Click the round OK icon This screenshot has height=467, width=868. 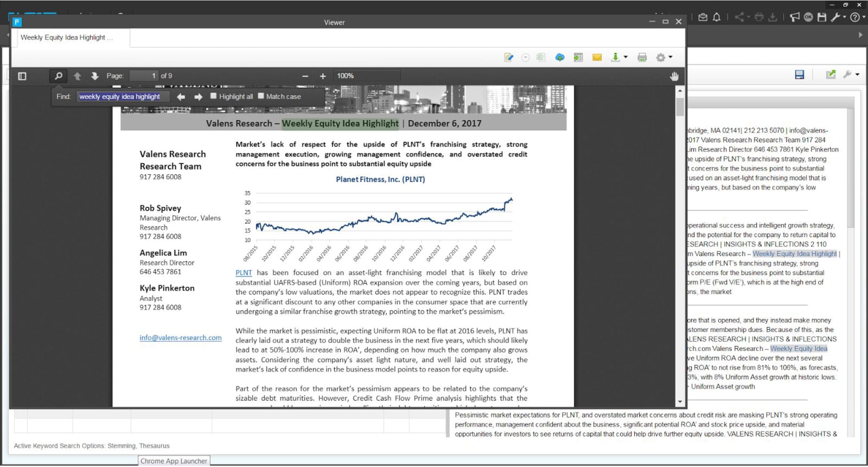808,17
